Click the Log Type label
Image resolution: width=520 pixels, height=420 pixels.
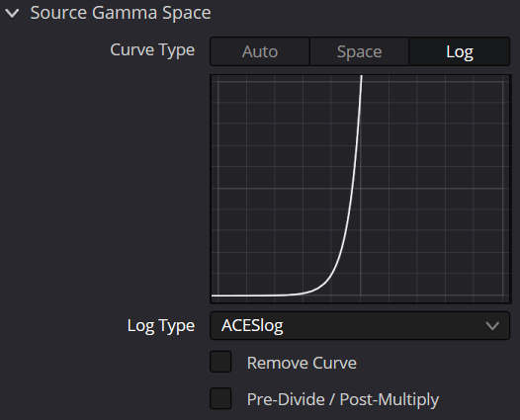pos(161,325)
